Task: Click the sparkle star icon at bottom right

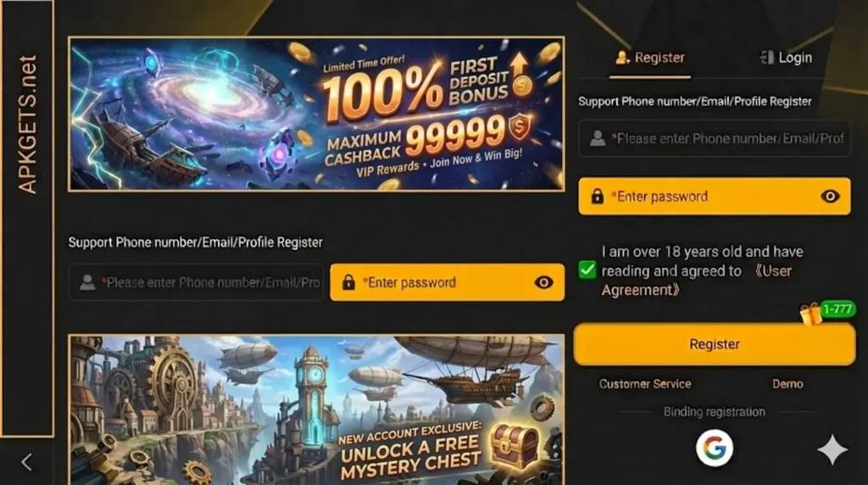Action: tap(832, 449)
